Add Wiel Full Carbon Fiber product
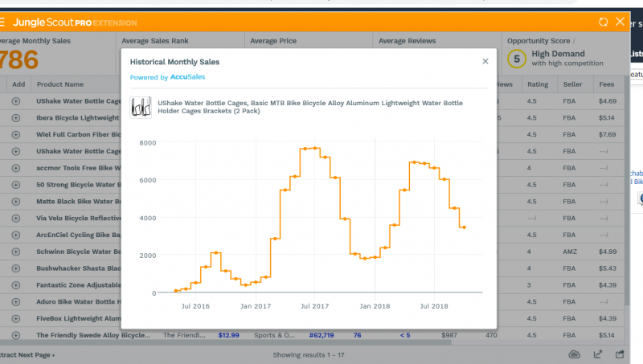The image size is (643, 364). [x=16, y=134]
